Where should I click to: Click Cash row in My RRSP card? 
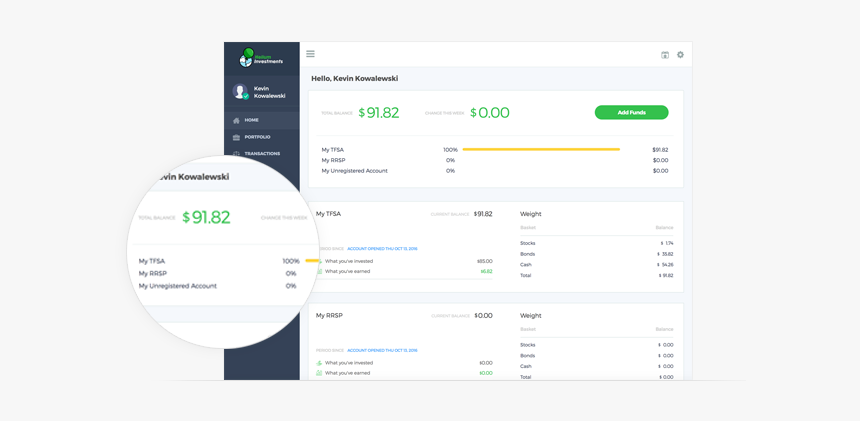point(597,366)
